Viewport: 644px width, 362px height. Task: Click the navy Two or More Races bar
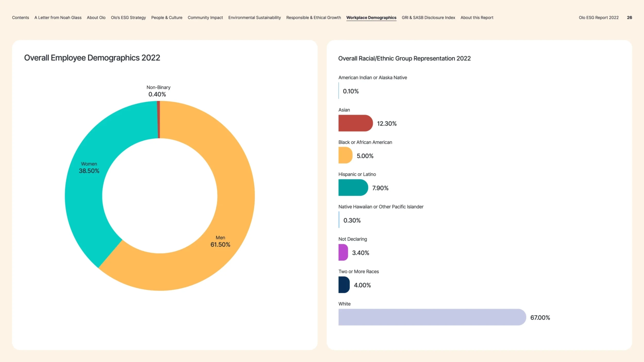(344, 285)
